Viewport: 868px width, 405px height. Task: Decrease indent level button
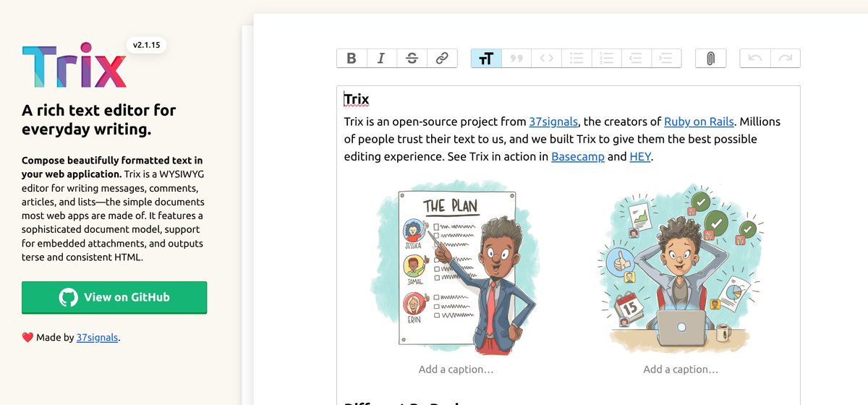[637, 59]
